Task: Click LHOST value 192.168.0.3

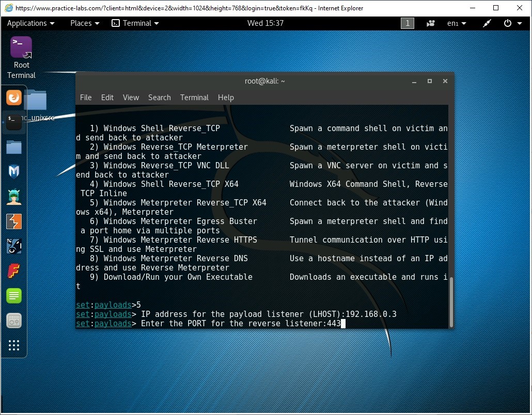Action: (x=371, y=314)
